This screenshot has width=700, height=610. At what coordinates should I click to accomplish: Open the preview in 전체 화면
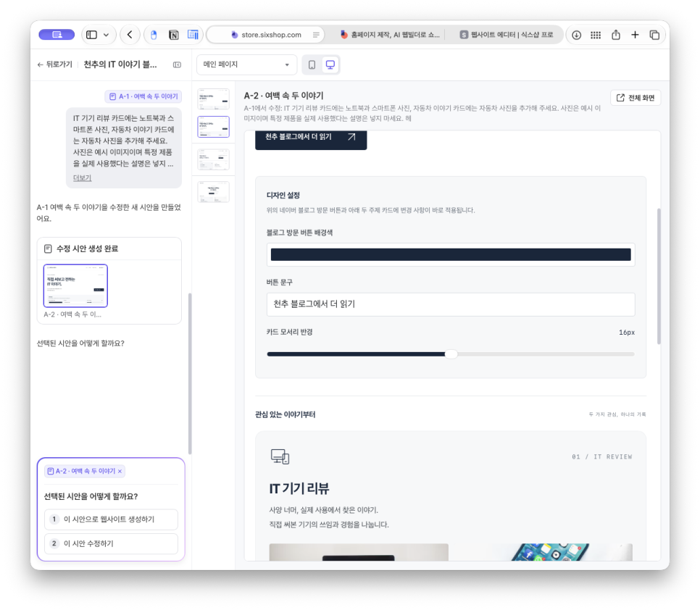tap(636, 98)
